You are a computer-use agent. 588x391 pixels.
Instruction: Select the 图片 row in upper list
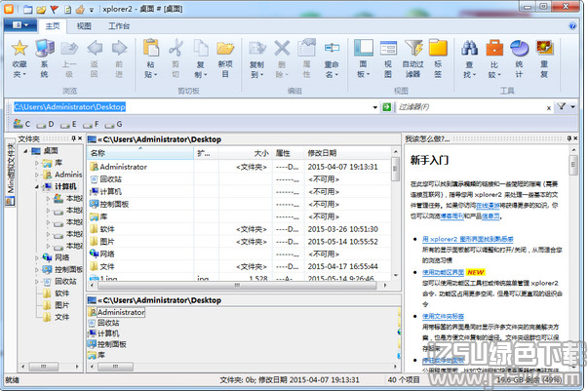239,242
